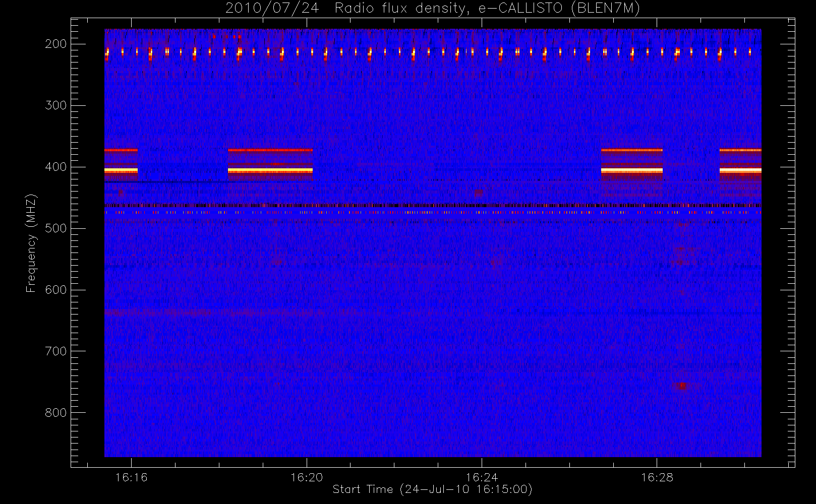Click the 16:28 time tick label
This screenshot has height=504, width=816.
(657, 477)
